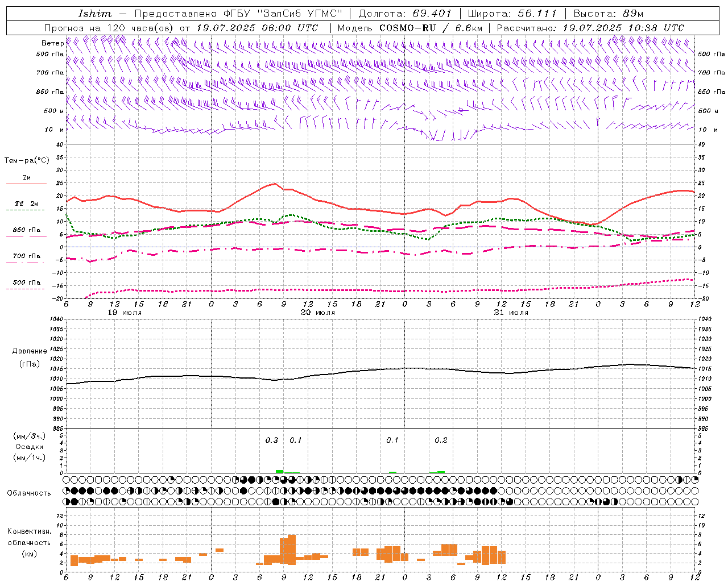Select the 'Предоставлено ФГБУ "ЗапСиб УГМС"' provider text
This screenshot has height=582, width=728.
pos(238,14)
